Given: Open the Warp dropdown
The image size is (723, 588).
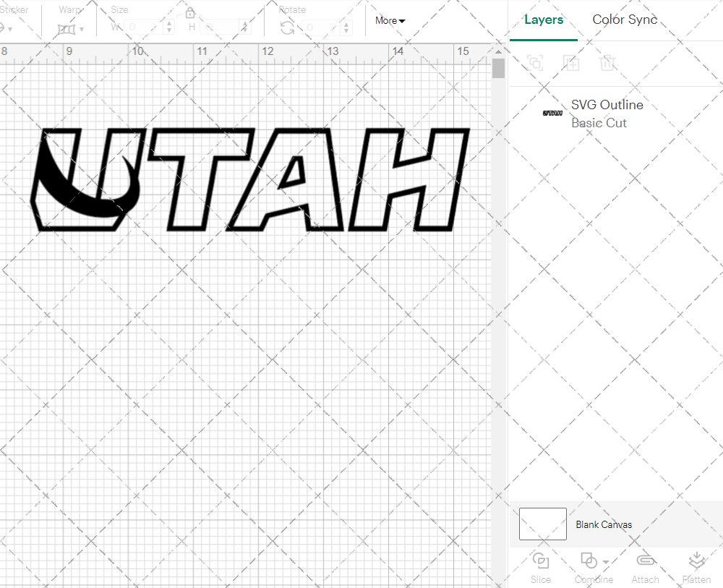Looking at the screenshot, I should pos(71,29).
